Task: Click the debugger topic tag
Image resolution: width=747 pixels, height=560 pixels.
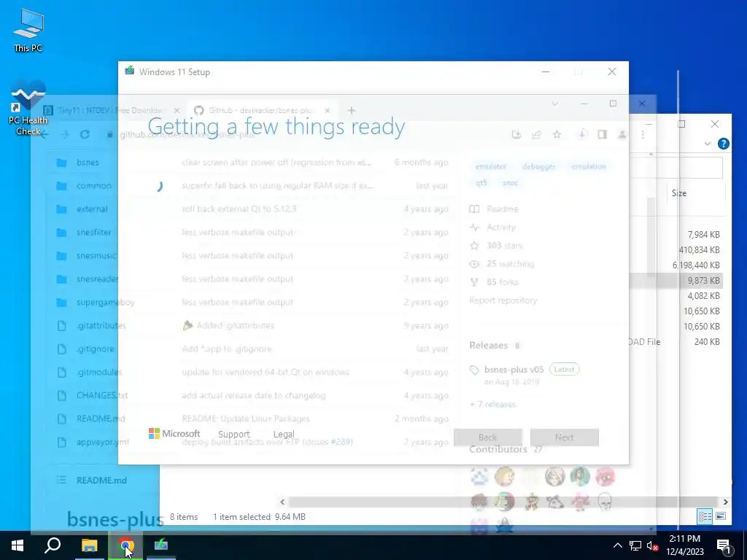Action: [x=539, y=167]
